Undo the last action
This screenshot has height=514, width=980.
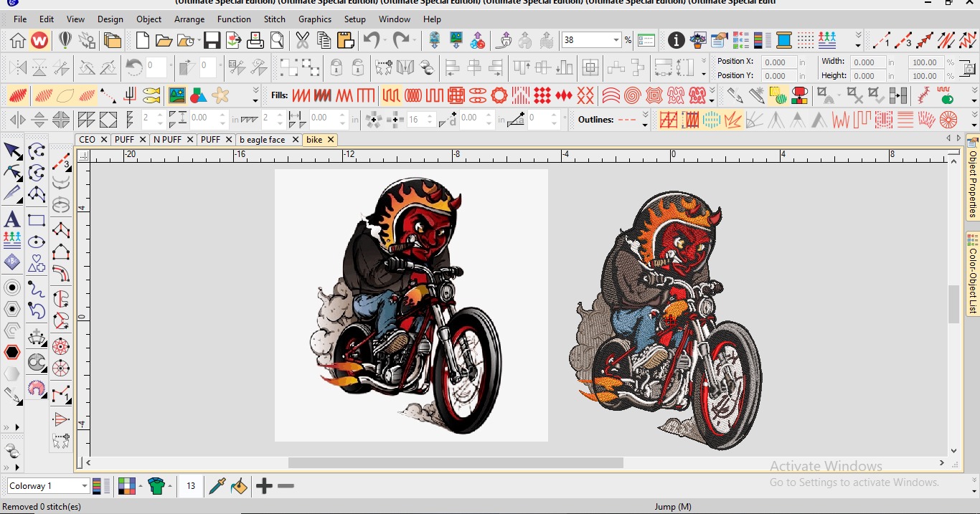pyautogui.click(x=371, y=40)
